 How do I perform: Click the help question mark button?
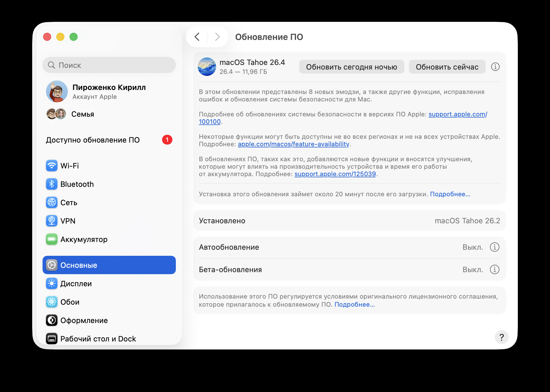[502, 337]
